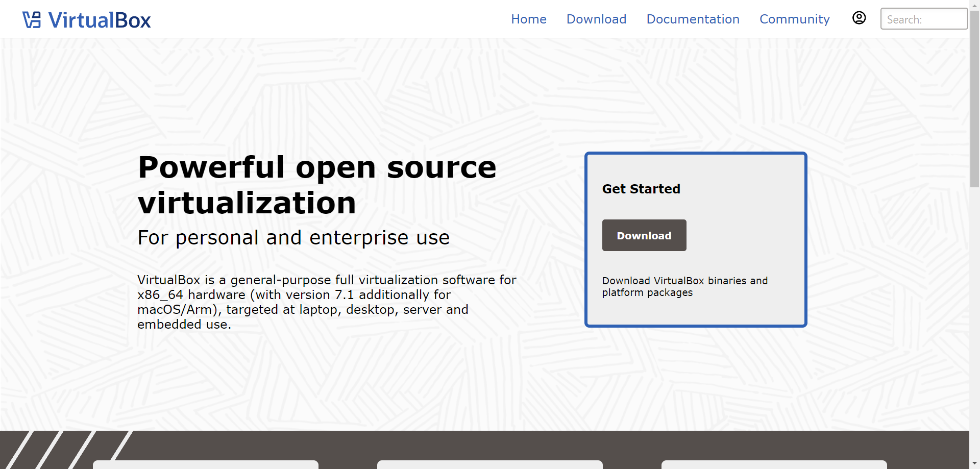
Task: Click the paragraph starting "VirtualBox is a general-purpose"
Action: [x=327, y=302]
